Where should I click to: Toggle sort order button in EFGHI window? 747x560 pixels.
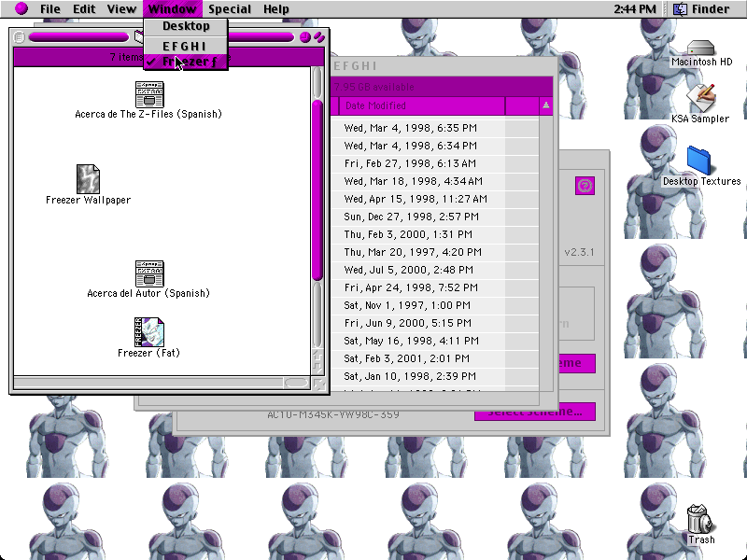[546, 105]
